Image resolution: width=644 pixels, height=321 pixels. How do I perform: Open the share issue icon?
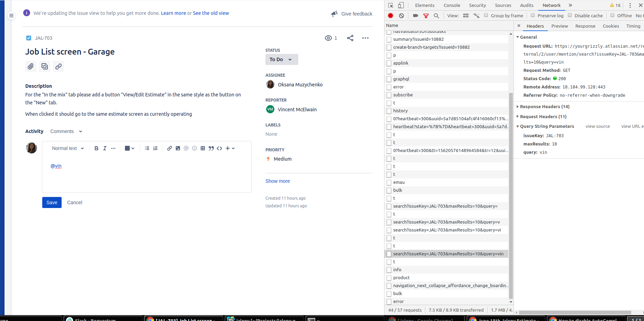(x=350, y=38)
